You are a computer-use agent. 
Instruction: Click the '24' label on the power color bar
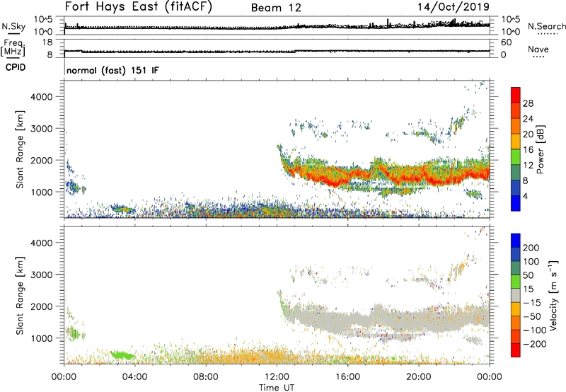[528, 119]
